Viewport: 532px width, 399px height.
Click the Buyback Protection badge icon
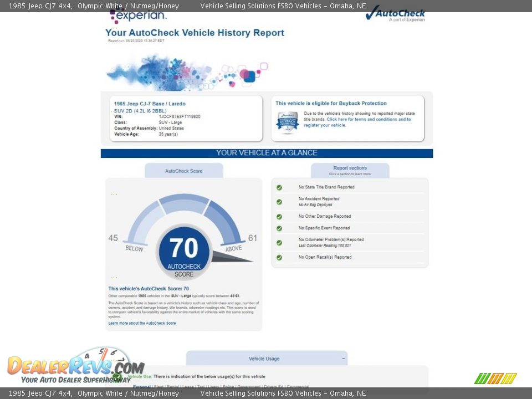(x=288, y=122)
